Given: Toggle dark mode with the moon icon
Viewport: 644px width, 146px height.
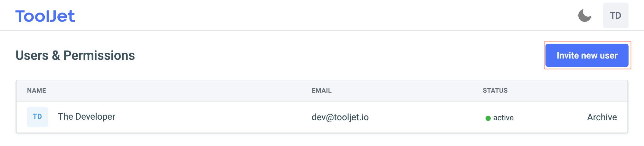Looking at the screenshot, I should pos(584,15).
